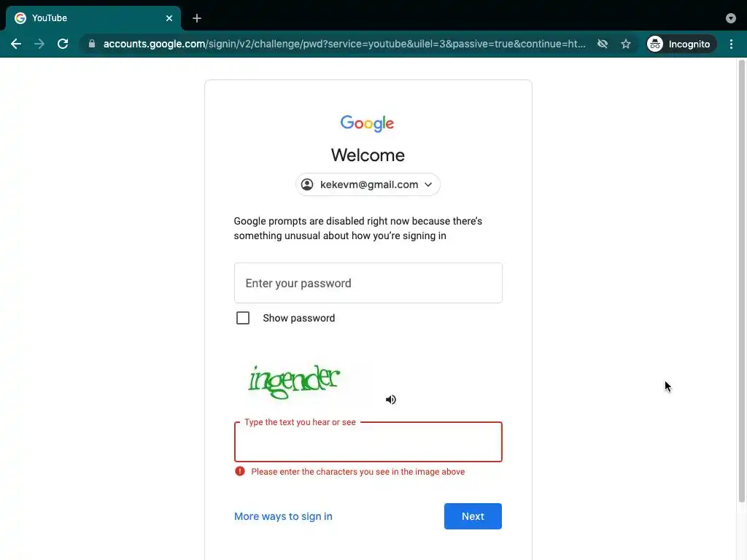Image resolution: width=747 pixels, height=560 pixels.
Task: Focus the captcha text input field
Action: point(368,442)
